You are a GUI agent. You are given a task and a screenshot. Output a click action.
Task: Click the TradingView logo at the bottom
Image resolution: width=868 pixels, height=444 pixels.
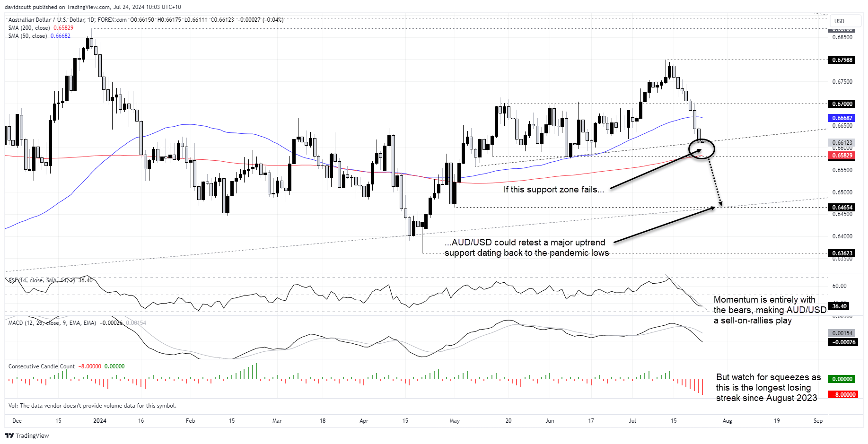point(27,435)
